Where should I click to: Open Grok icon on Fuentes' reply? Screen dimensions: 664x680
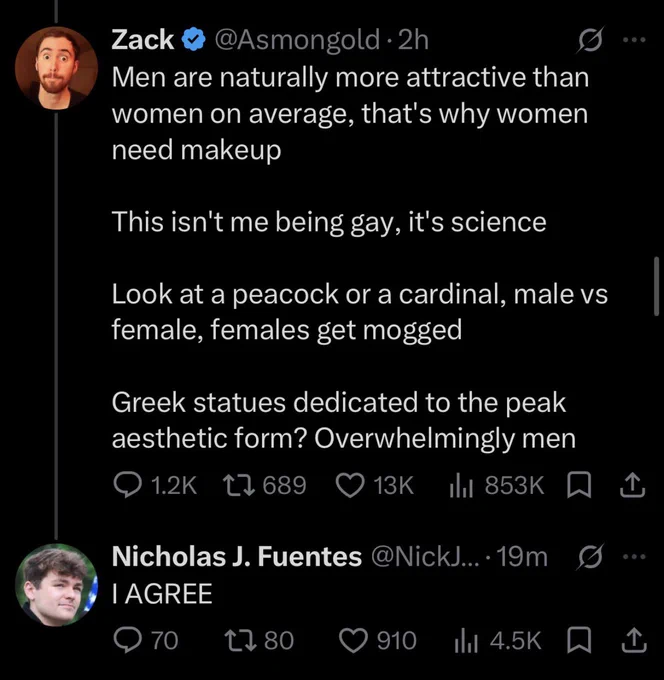[590, 557]
